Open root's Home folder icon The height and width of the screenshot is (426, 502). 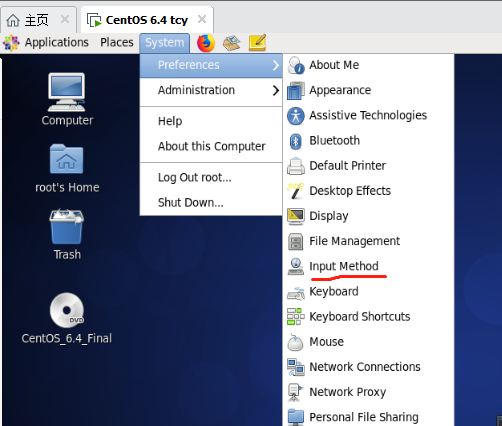(x=67, y=159)
